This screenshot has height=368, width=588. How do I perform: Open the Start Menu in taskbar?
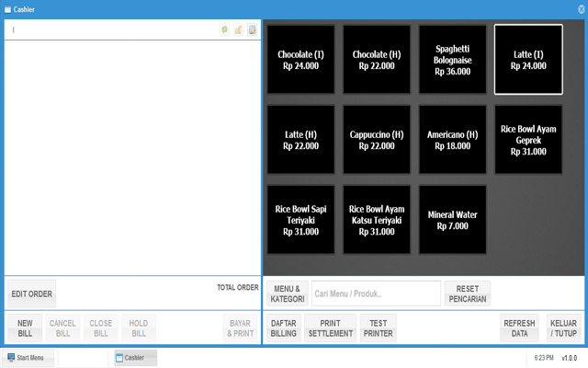[27, 358]
